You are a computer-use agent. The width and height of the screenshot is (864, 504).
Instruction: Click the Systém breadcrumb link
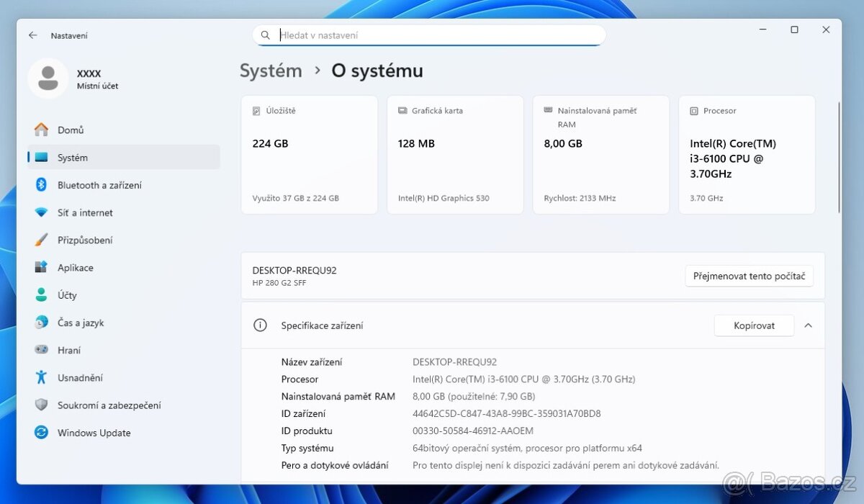pyautogui.click(x=271, y=71)
